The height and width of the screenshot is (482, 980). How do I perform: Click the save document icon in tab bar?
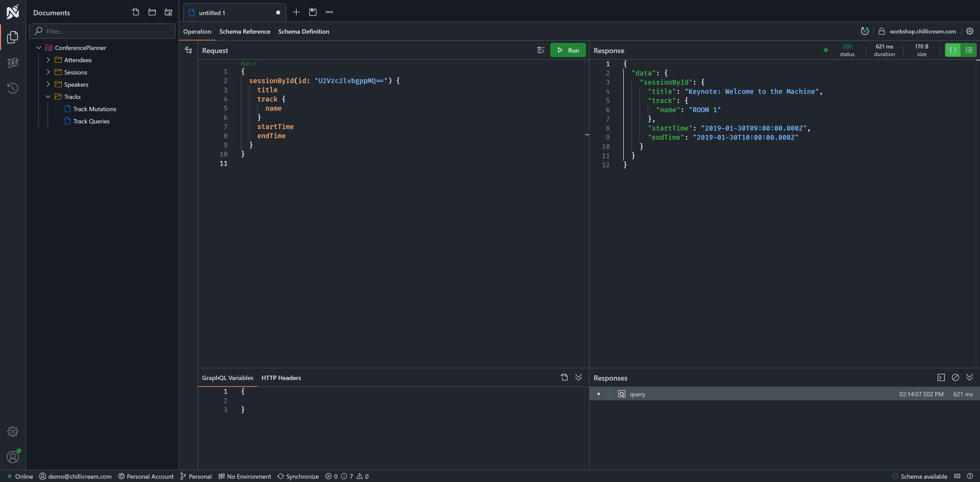(x=313, y=12)
